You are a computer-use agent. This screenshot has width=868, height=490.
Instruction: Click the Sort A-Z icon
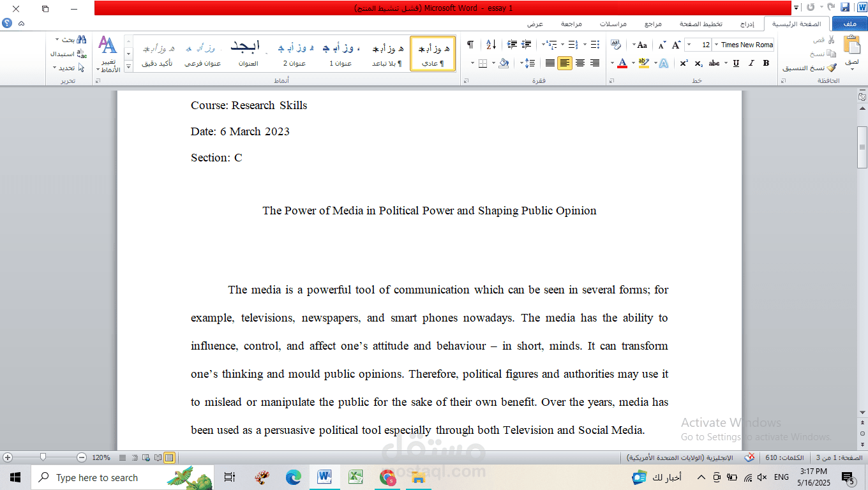point(491,45)
